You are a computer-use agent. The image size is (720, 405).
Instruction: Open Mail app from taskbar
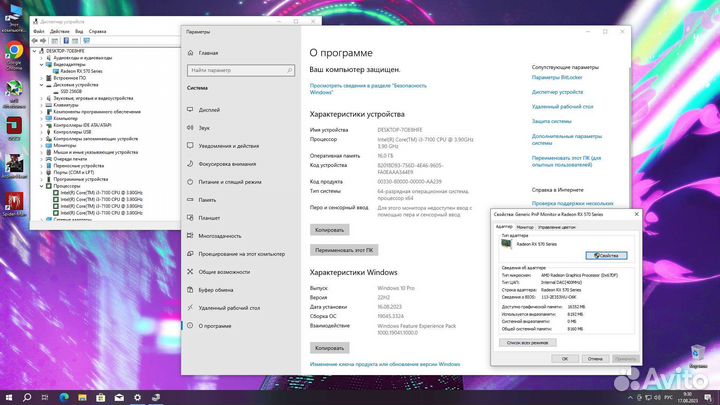pyautogui.click(x=119, y=397)
